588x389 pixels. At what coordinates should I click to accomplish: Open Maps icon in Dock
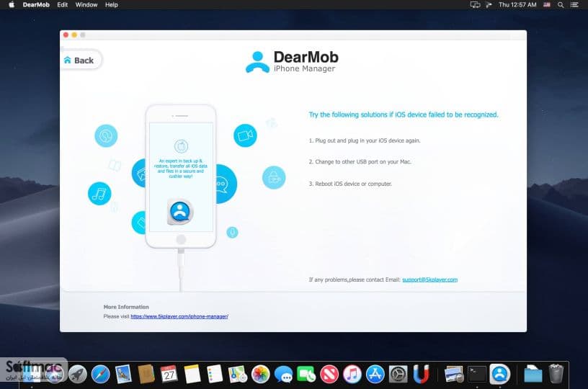click(238, 374)
